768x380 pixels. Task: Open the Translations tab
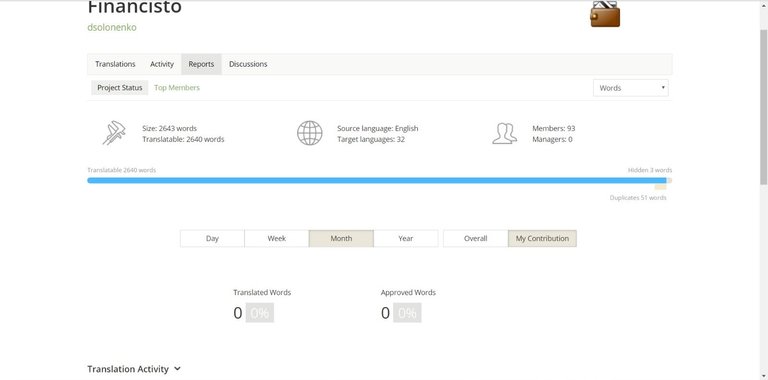click(115, 64)
